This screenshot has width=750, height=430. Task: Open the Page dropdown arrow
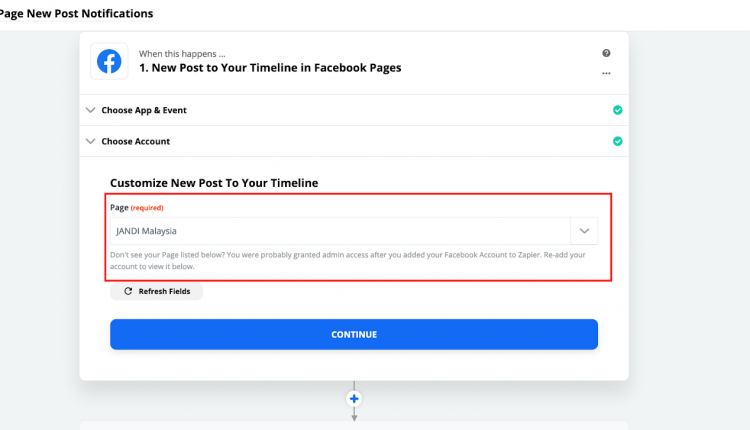coord(584,231)
